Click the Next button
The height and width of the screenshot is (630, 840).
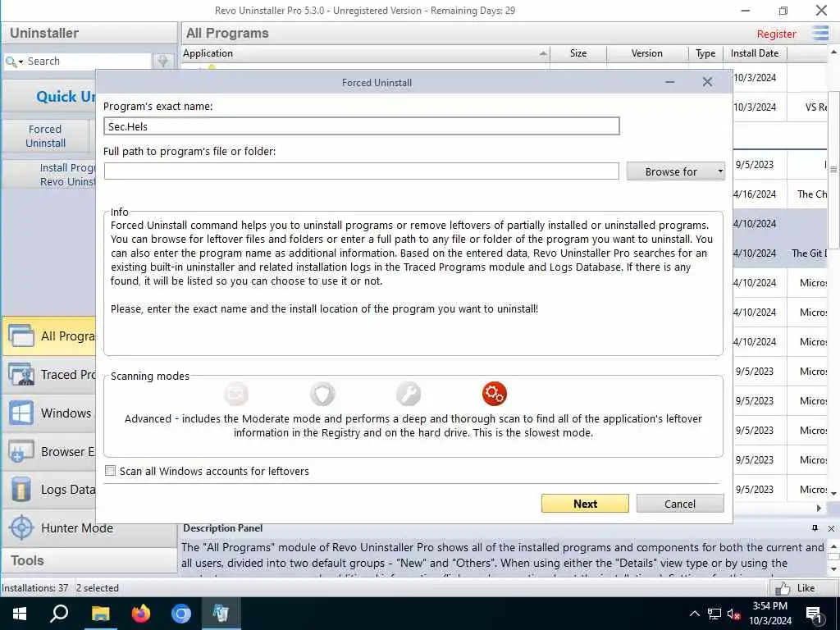point(585,504)
